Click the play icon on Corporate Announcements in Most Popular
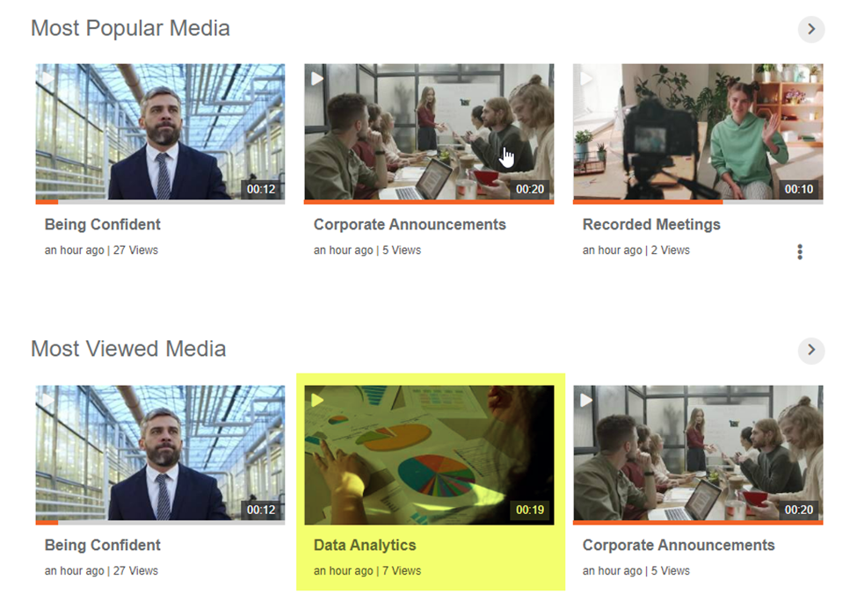Viewport: 857px width, 616px height. 317,79
